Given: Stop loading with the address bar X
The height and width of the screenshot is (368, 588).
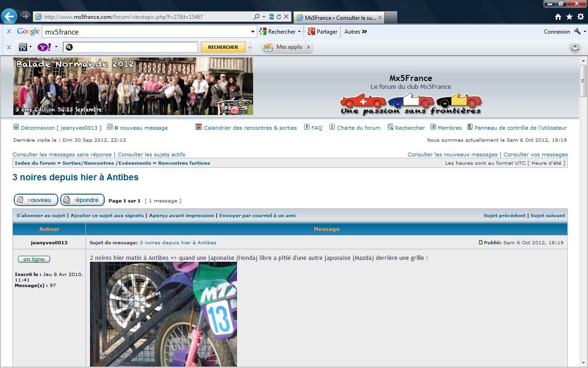Looking at the screenshot, I should pyautogui.click(x=286, y=17).
